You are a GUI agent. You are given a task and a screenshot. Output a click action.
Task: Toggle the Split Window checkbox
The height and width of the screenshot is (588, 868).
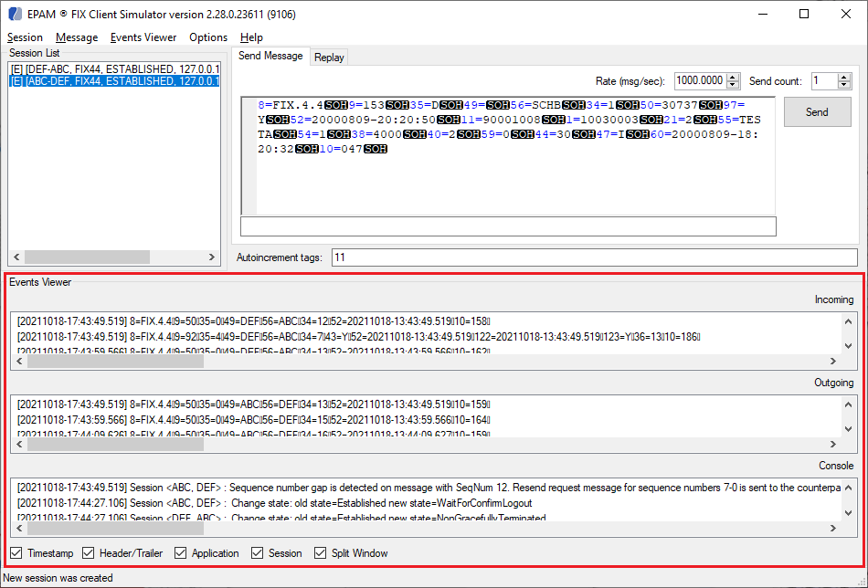click(x=320, y=553)
